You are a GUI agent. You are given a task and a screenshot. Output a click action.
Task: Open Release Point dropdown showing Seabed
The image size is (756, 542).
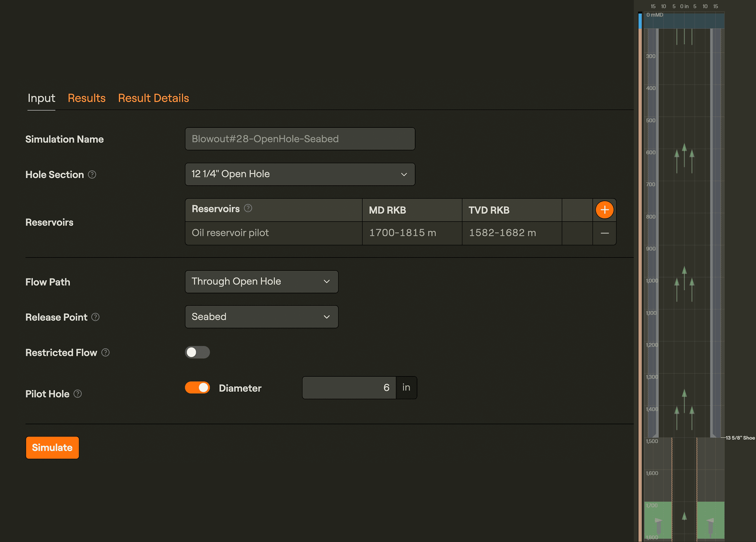pos(262,317)
